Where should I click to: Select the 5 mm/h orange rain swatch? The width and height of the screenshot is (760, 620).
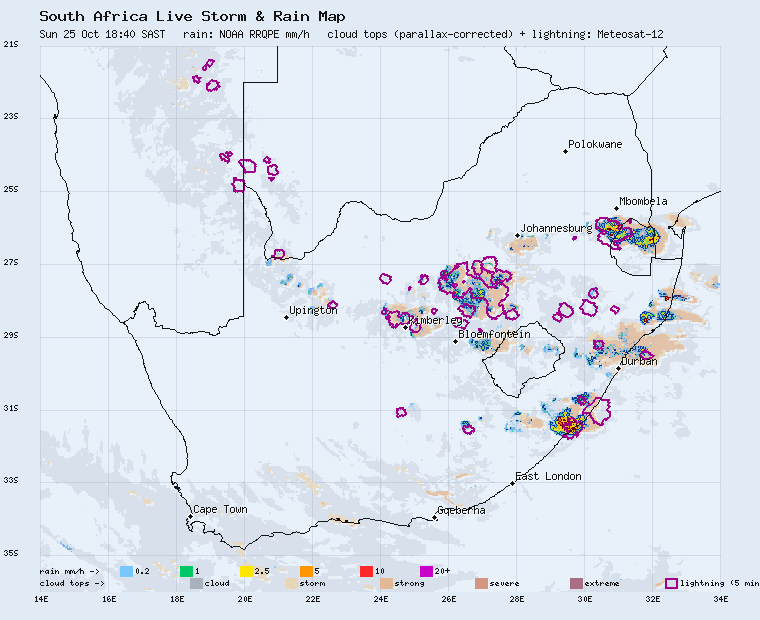tap(306, 571)
